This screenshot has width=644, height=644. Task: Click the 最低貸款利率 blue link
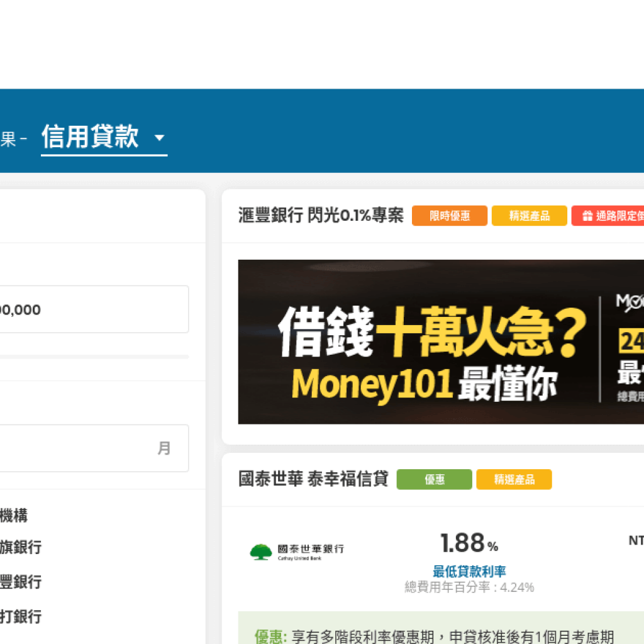tap(469, 572)
